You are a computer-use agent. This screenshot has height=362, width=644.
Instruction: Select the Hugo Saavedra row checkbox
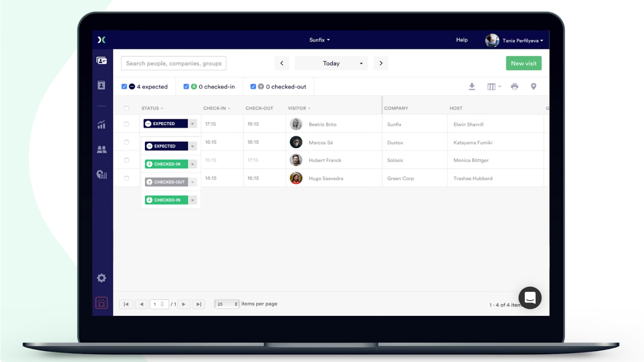click(x=126, y=178)
